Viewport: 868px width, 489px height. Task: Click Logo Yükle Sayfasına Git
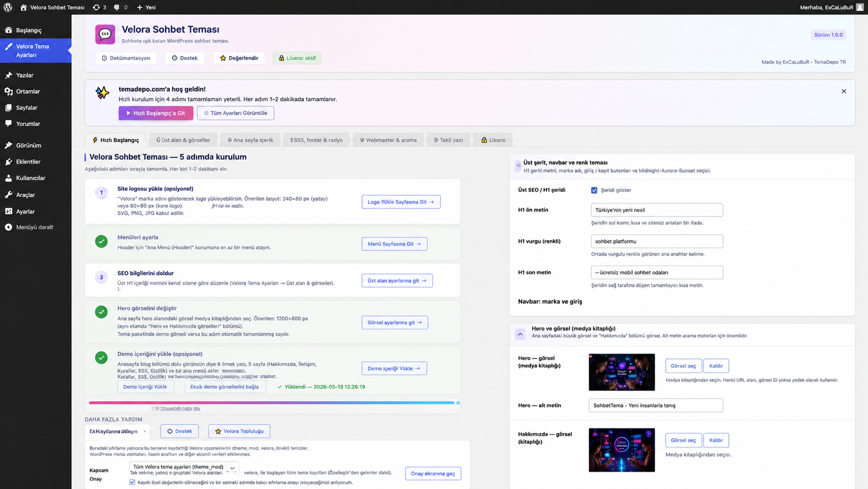pyautogui.click(x=401, y=202)
